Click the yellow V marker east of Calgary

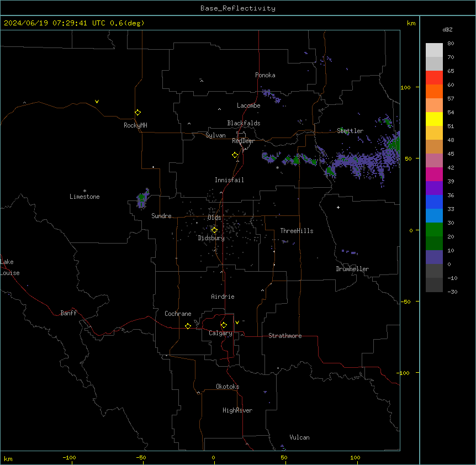(x=237, y=323)
